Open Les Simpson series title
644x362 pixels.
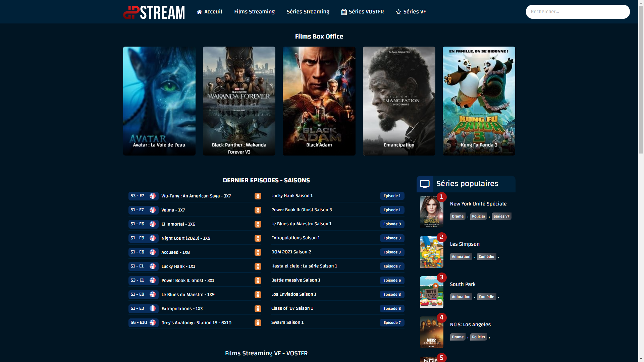pos(465,244)
